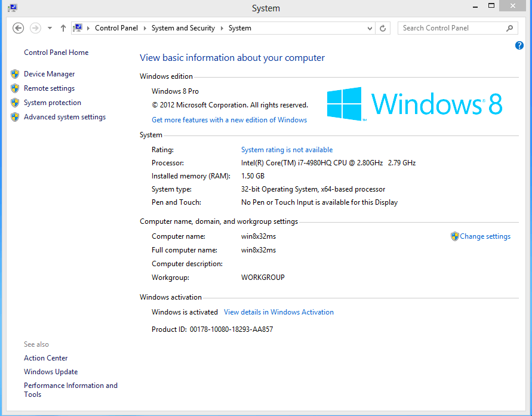Viewport: 532px width, 416px height.
Task: Click the shield icon beside System protection
Action: pos(15,103)
